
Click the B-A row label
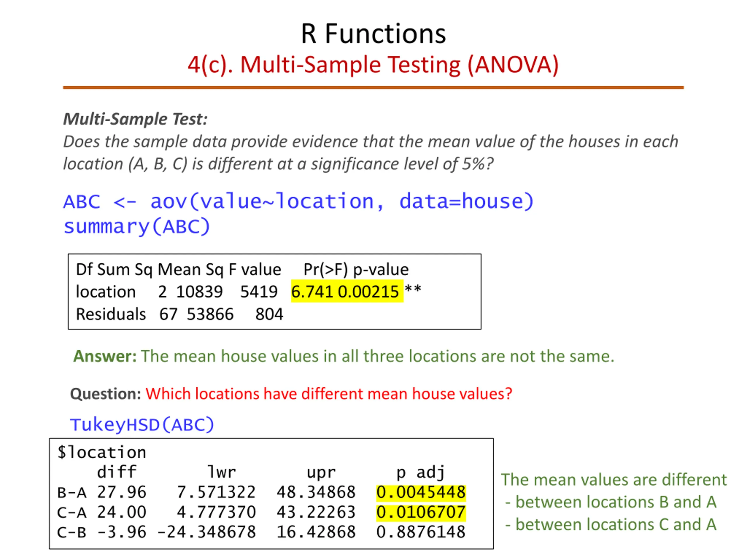click(x=71, y=493)
